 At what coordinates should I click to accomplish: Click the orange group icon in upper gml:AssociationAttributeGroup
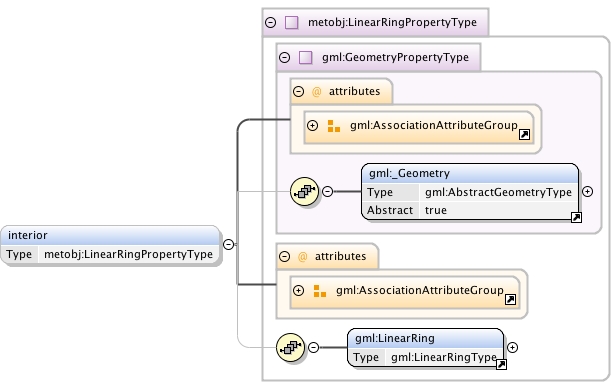tap(334, 126)
